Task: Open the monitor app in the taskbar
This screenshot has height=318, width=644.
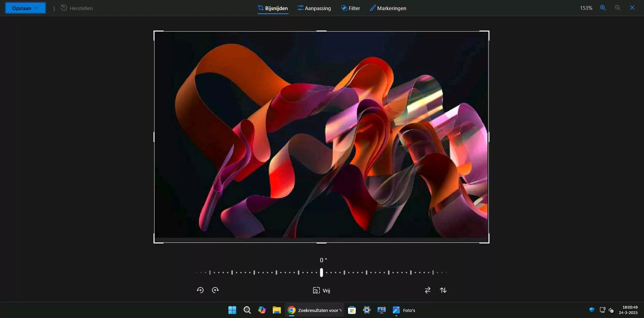Action: pos(382,310)
